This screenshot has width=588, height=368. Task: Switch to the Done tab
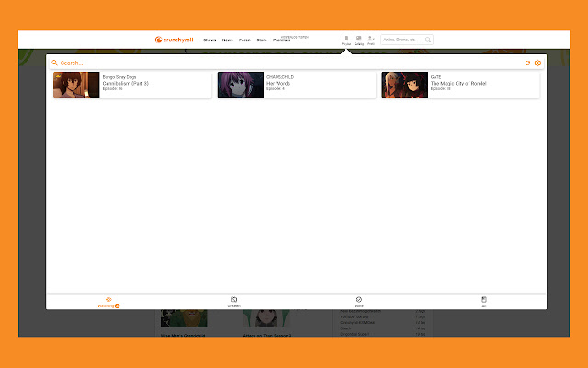tap(359, 302)
